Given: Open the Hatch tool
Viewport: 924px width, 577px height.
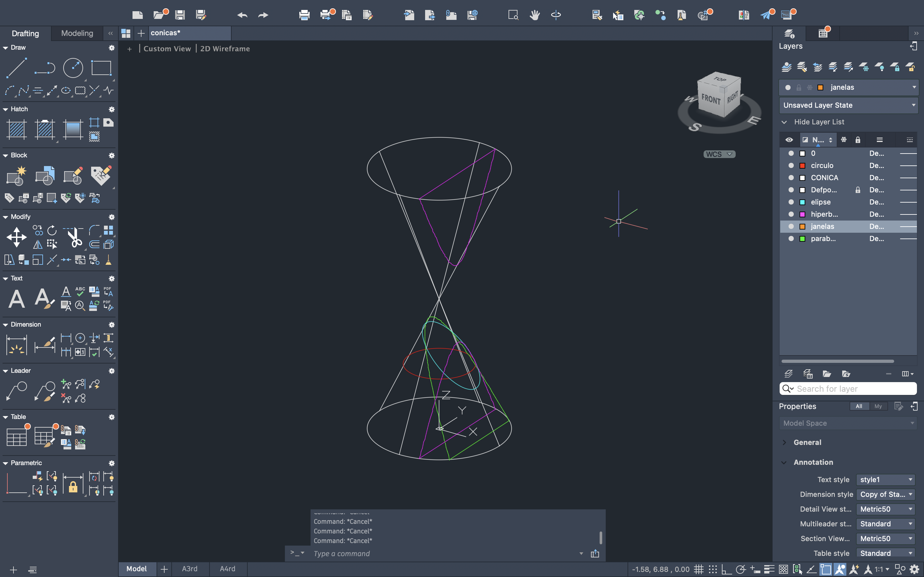Looking at the screenshot, I should tap(16, 129).
